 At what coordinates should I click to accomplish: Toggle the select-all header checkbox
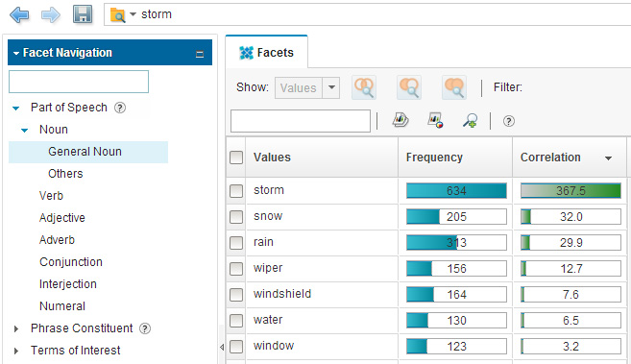(236, 158)
